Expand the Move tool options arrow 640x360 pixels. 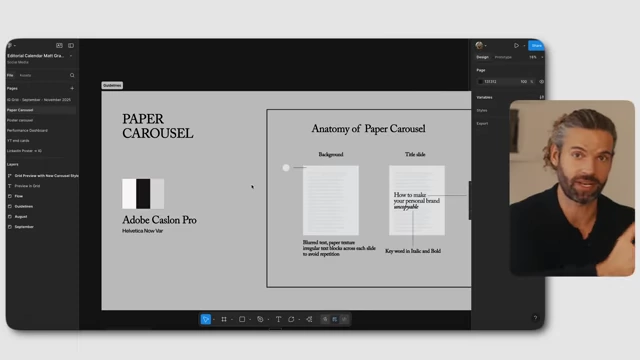click(214, 320)
